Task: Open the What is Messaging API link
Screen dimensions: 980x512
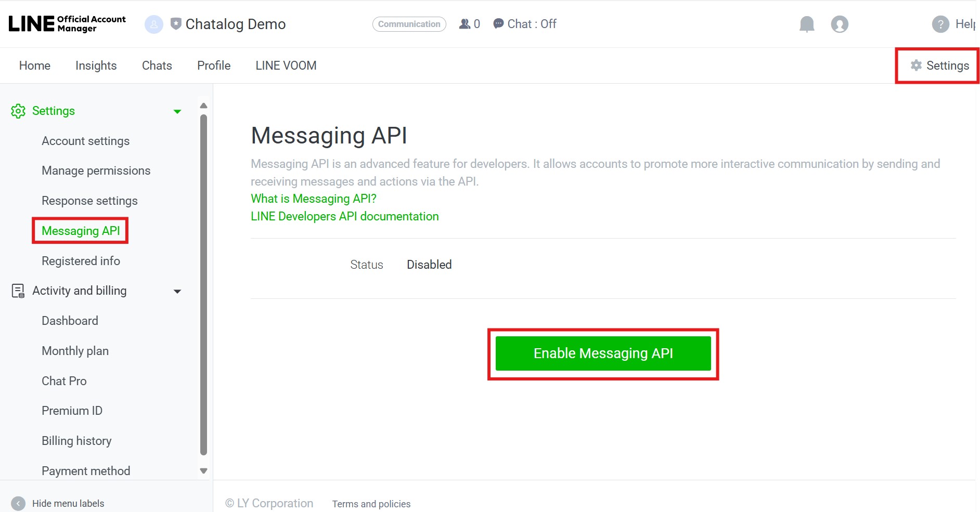Action: (313, 199)
